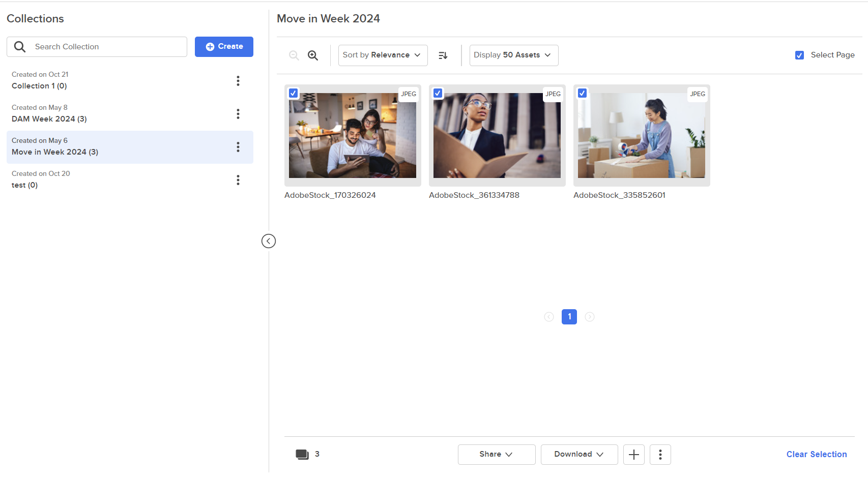Viewport: 868px width, 478px height.
Task: Open the woman taping box thumbnail
Action: pos(642,135)
